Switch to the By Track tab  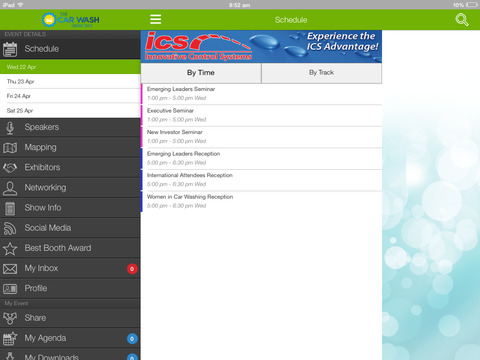click(x=321, y=73)
